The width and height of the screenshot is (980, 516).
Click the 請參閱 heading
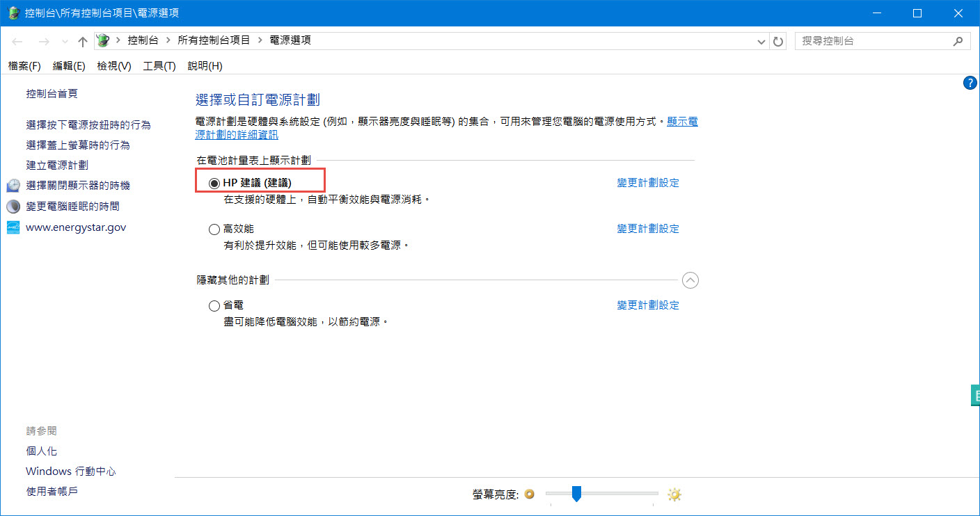(41, 431)
